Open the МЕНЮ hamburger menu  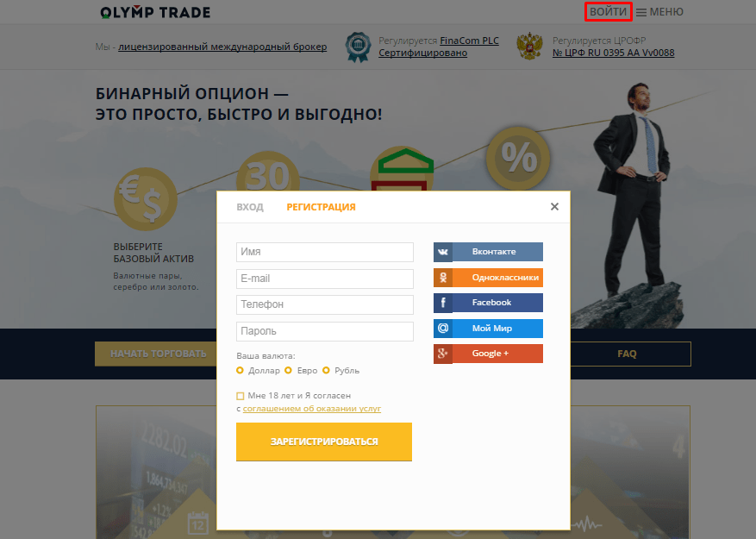coord(659,12)
